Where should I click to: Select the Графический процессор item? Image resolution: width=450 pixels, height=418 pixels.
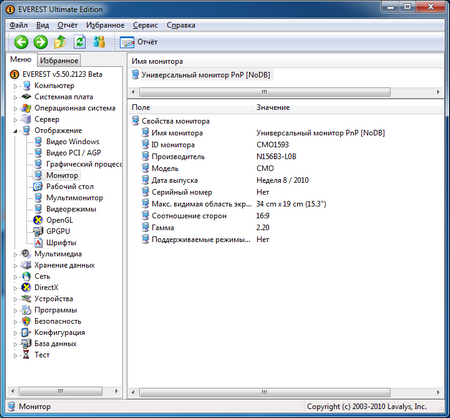point(84,164)
